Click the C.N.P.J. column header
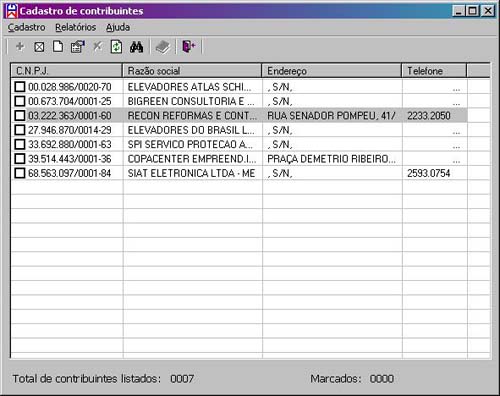 tap(67, 71)
